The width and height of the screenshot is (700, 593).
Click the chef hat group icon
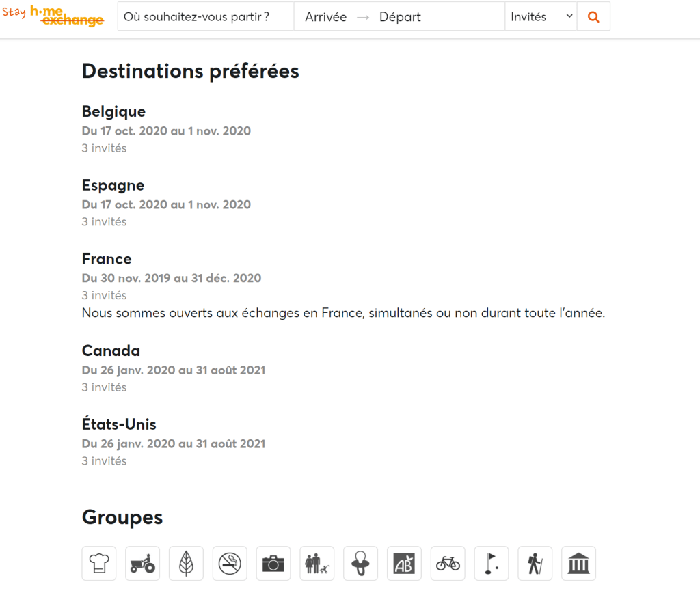pyautogui.click(x=99, y=564)
